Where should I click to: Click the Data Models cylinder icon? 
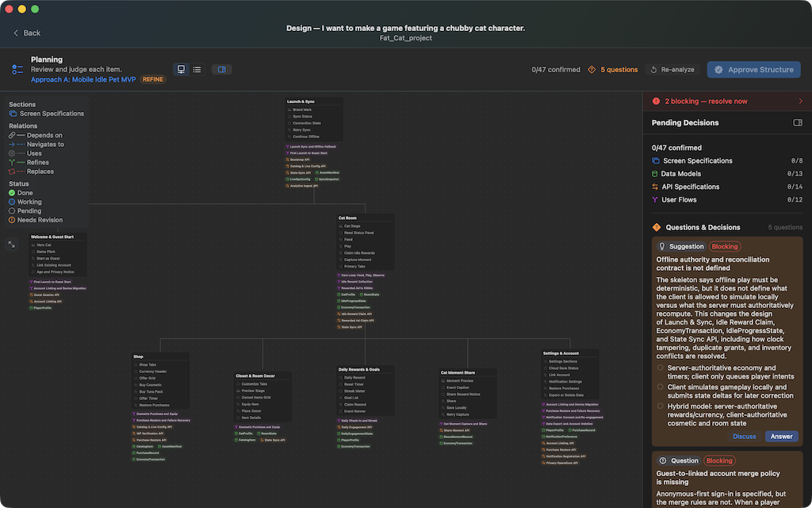[655, 174]
